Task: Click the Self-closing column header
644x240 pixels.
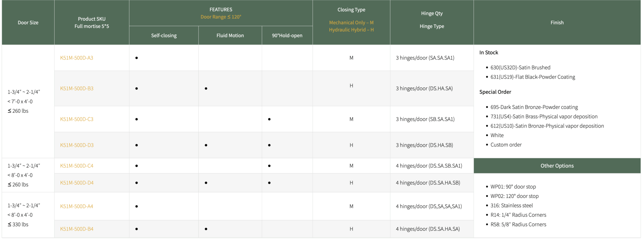Action: 164,35
